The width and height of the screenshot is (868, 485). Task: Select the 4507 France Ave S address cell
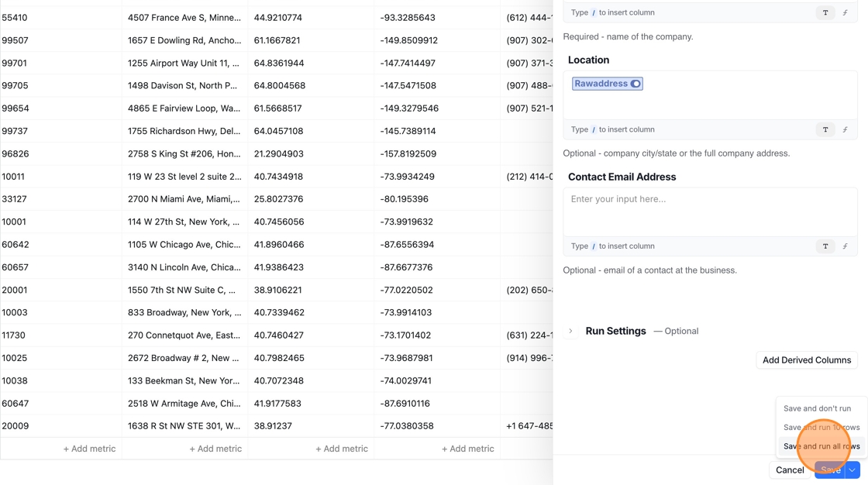[185, 18]
